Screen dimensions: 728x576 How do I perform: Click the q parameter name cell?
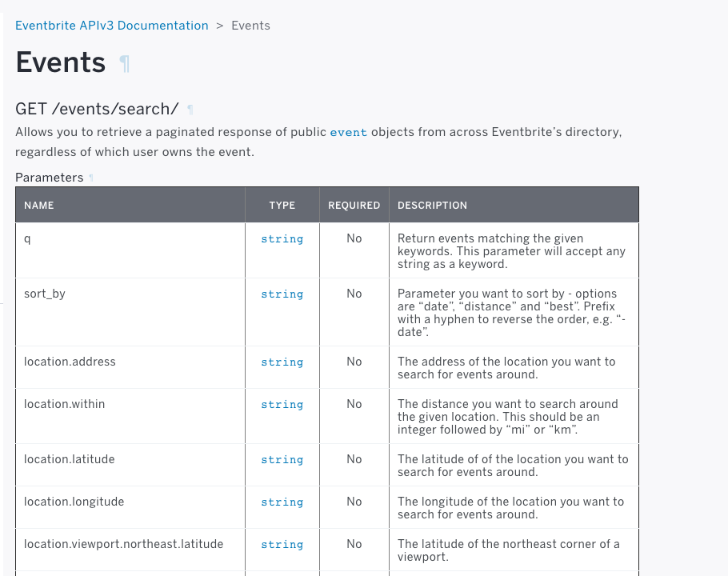[26, 238]
